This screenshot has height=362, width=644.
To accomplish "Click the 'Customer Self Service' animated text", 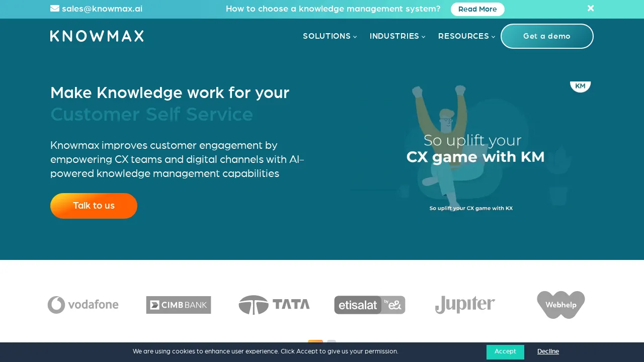I will pos(152,115).
